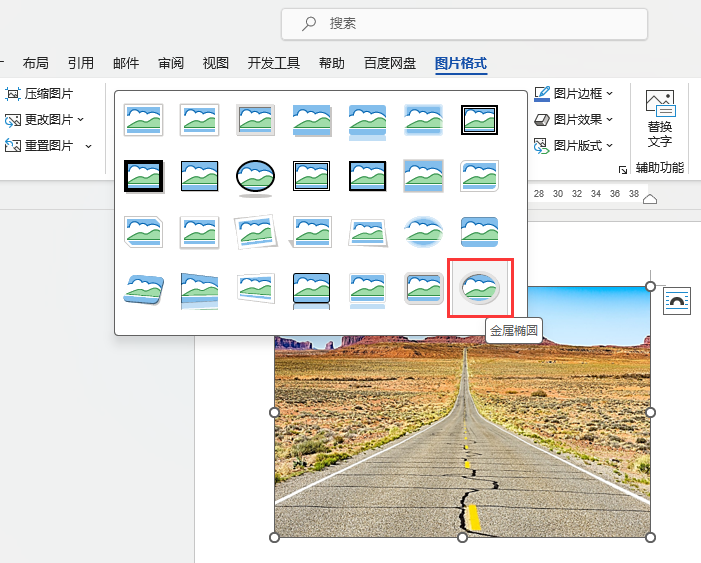Select the drop shadow rectangle picture style
This screenshot has height=563, width=701.
(312, 120)
